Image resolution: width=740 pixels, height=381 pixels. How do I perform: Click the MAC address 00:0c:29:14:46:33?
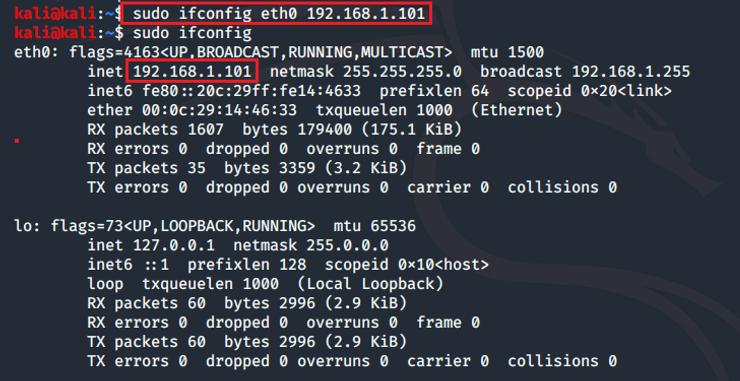pyautogui.click(x=219, y=110)
